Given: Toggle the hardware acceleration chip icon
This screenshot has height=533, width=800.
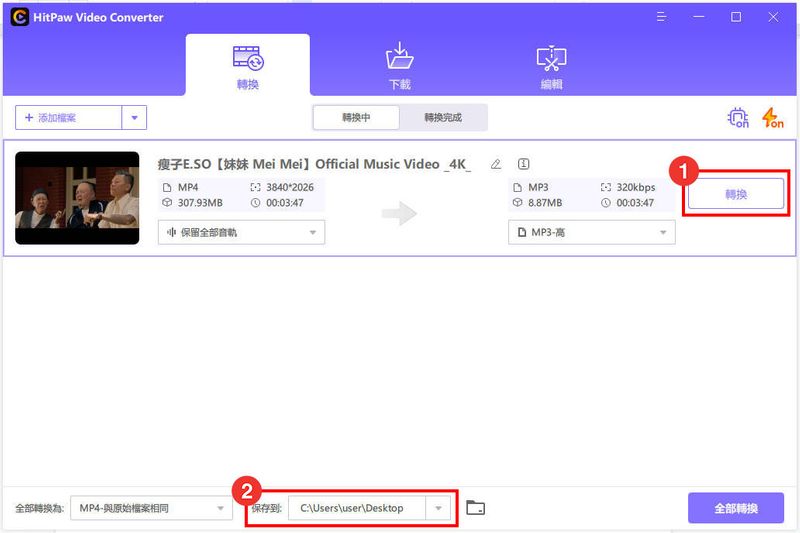Looking at the screenshot, I should pos(738,118).
